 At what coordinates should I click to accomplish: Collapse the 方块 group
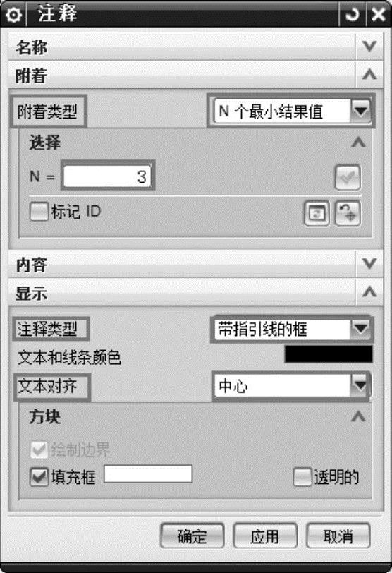(x=358, y=416)
